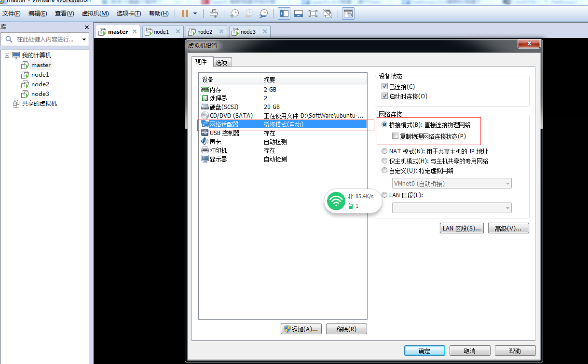
Task: Open the power options arrow beside pause
Action: click(195, 13)
